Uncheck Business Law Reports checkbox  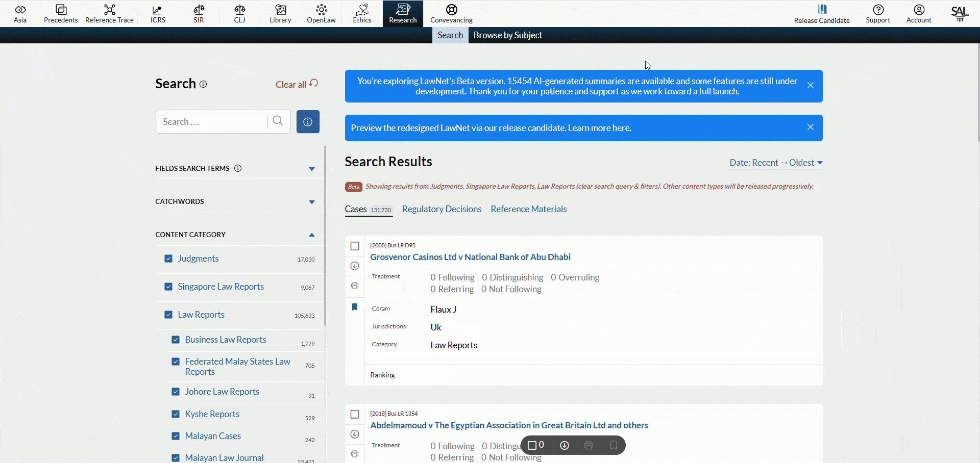pos(176,340)
